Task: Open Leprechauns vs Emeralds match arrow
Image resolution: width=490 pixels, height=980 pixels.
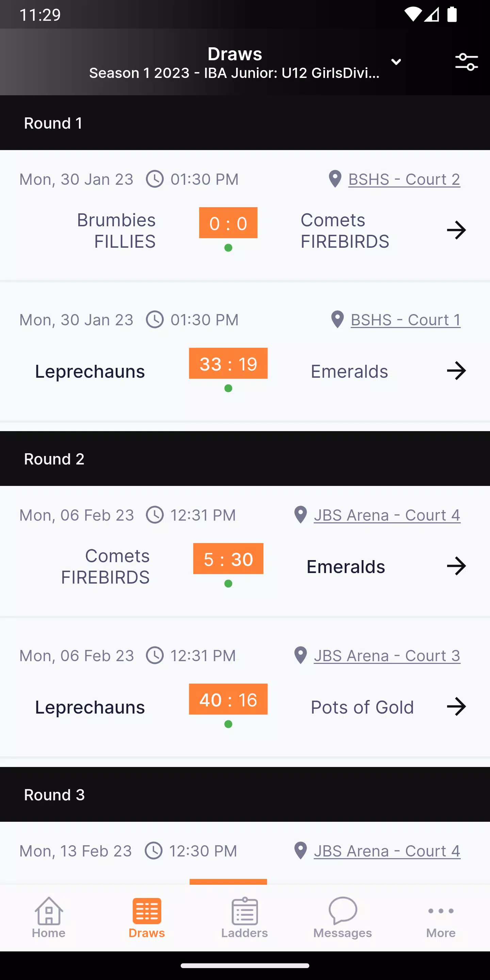Action: point(456,371)
